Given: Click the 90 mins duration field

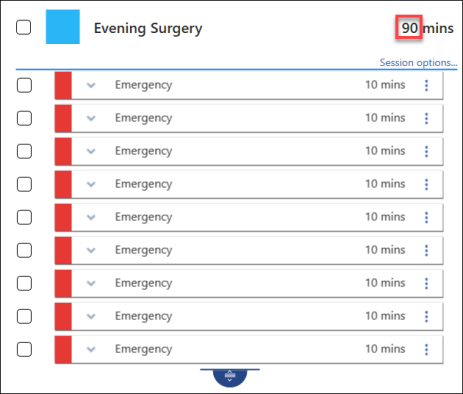Looking at the screenshot, I should tap(409, 28).
